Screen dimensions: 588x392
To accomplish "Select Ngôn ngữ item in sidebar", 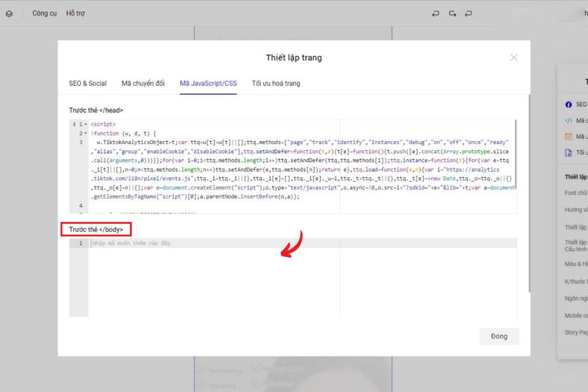I will (576, 298).
